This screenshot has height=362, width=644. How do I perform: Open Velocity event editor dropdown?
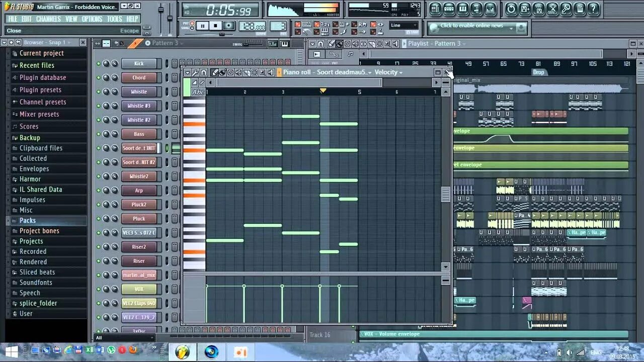(x=388, y=72)
